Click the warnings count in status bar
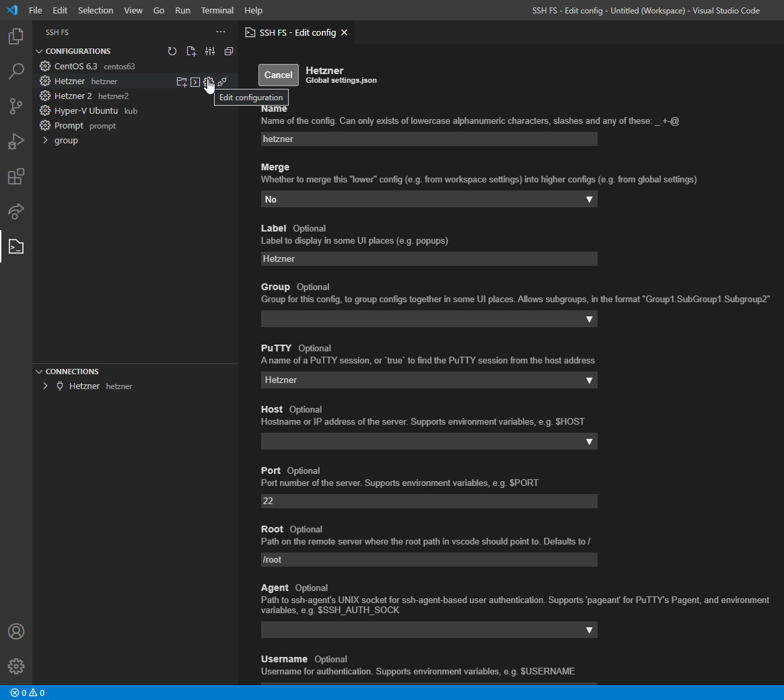This screenshot has height=700, width=784. tap(37, 693)
